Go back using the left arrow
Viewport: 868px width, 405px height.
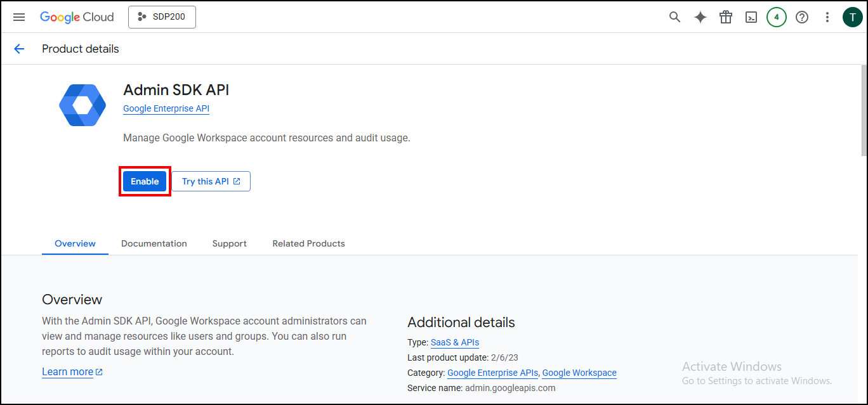coord(19,49)
